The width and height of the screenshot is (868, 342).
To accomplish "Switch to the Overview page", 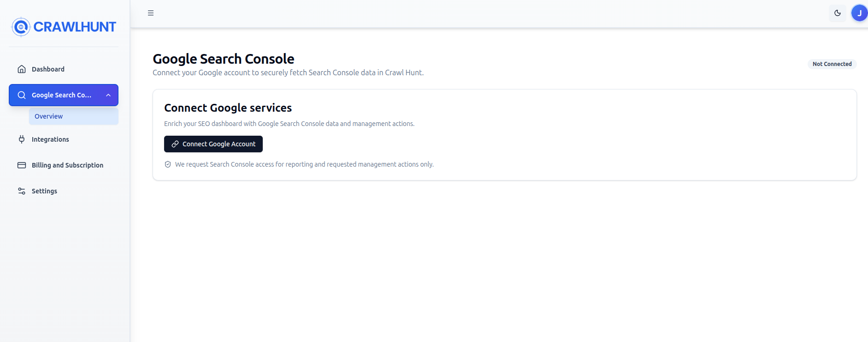I will 48,116.
